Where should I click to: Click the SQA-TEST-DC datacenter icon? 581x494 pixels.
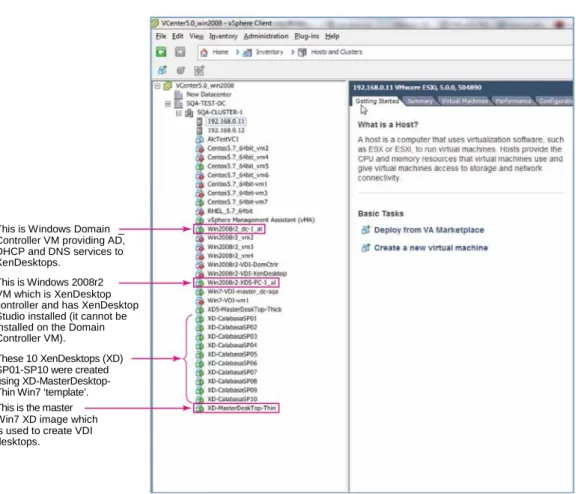tap(179, 104)
